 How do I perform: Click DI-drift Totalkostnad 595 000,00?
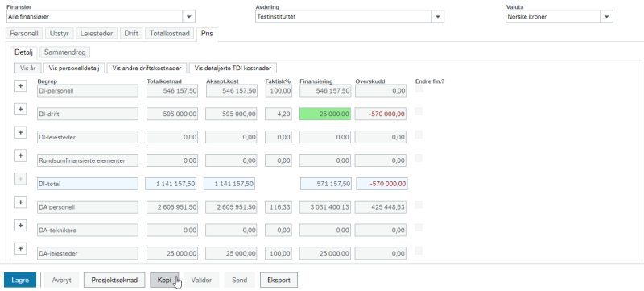pos(171,114)
